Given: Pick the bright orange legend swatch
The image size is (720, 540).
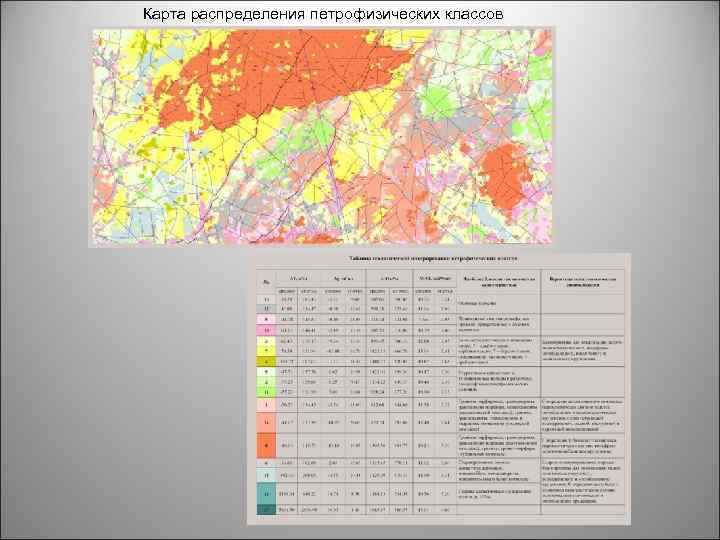Looking at the screenshot, I should click(x=266, y=445).
